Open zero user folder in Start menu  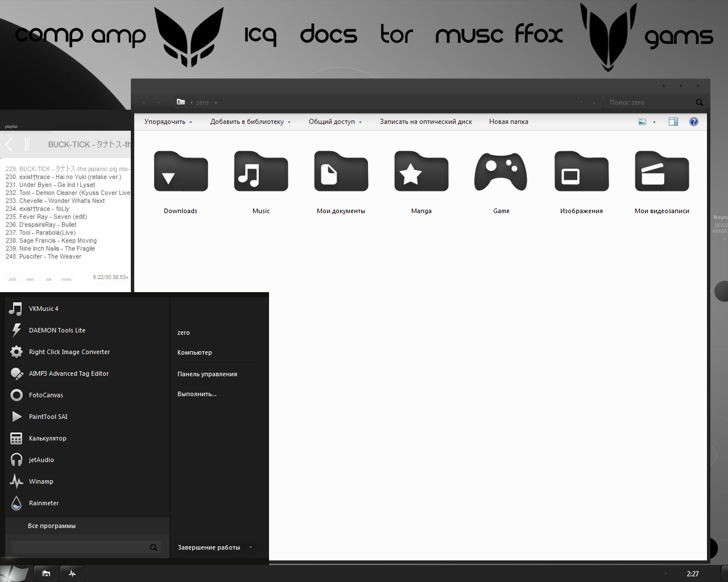[x=184, y=332]
